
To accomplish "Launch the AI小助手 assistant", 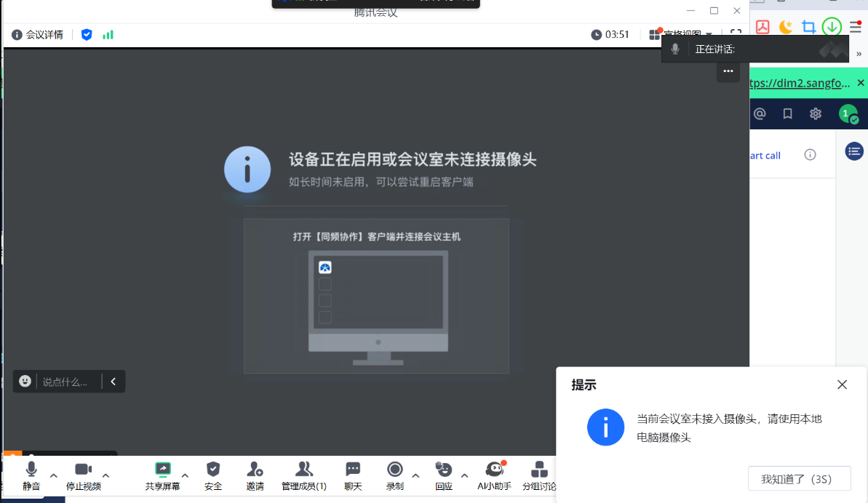I will tap(495, 476).
